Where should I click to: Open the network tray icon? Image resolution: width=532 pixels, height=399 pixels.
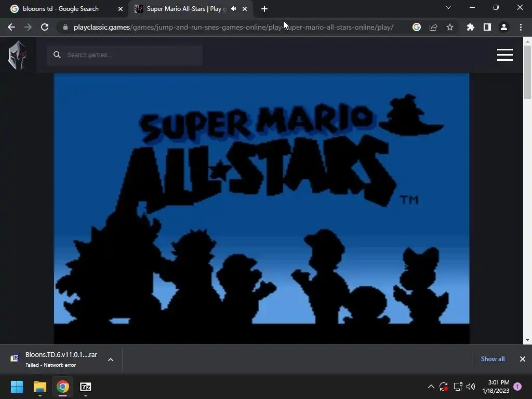click(x=458, y=387)
